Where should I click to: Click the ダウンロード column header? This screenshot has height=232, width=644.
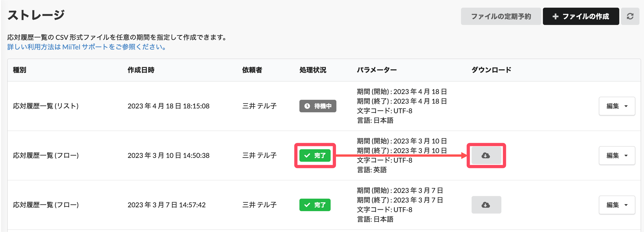coord(491,70)
